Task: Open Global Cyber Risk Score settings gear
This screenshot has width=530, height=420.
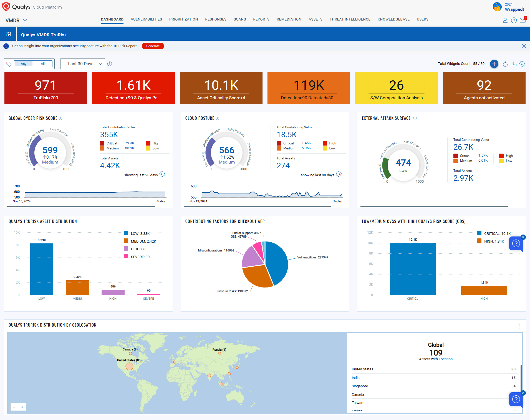Action: (162, 174)
